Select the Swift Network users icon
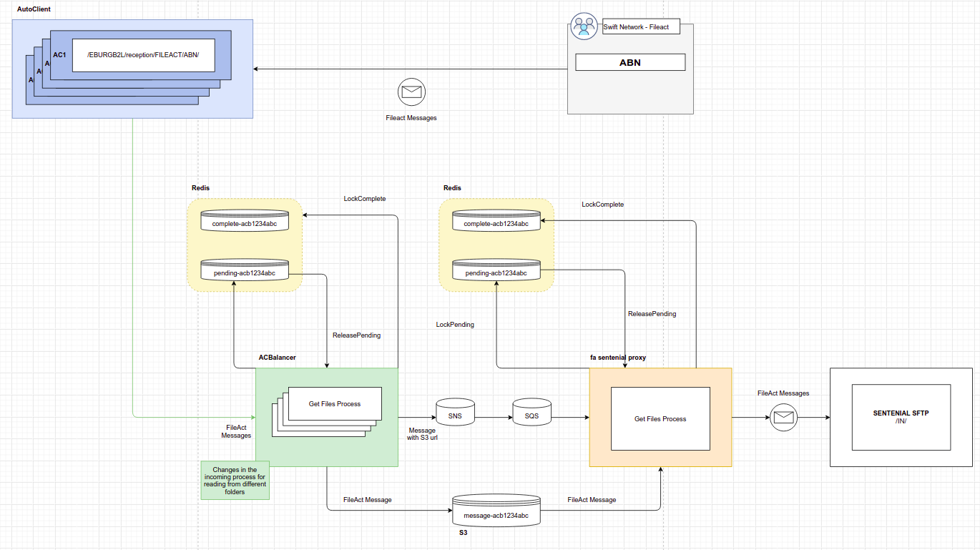980x550 pixels. click(584, 26)
